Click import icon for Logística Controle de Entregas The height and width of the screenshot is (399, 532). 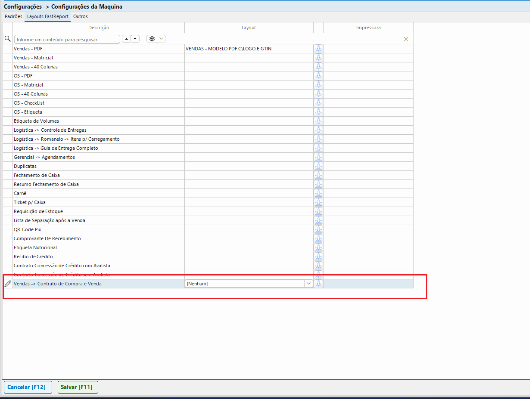(x=318, y=130)
